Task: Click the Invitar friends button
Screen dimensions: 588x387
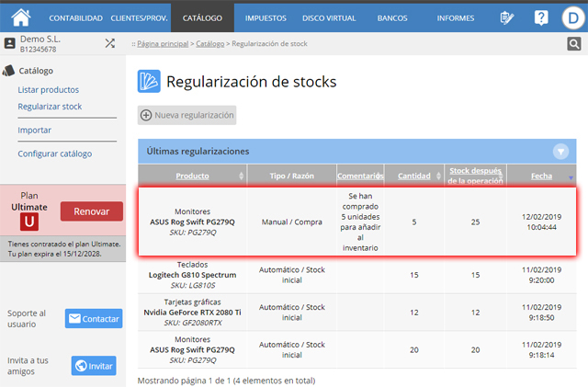Action: pyautogui.click(x=94, y=366)
